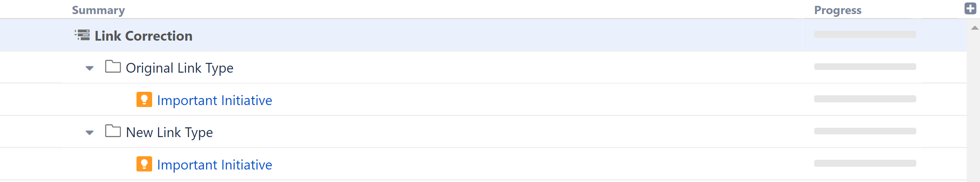Click the Link Correction progress bar
Screen dimensions: 980x182
865,34
